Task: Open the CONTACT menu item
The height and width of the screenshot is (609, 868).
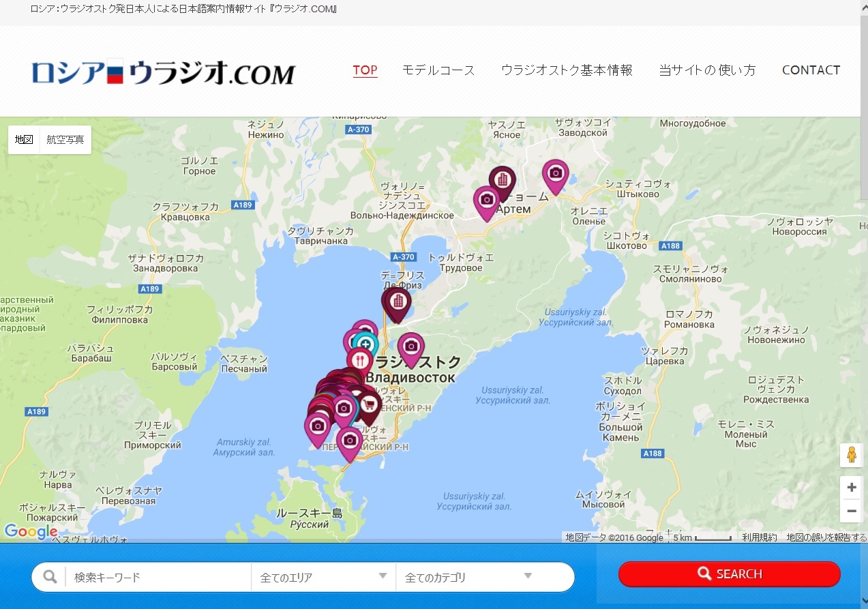Action: pyautogui.click(x=811, y=70)
